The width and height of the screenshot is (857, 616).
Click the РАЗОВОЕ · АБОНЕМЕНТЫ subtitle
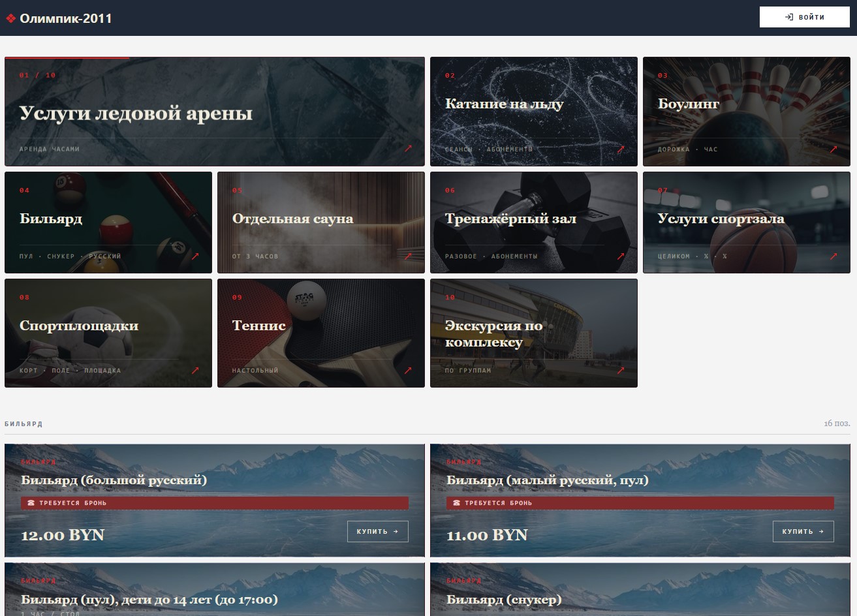[491, 256]
